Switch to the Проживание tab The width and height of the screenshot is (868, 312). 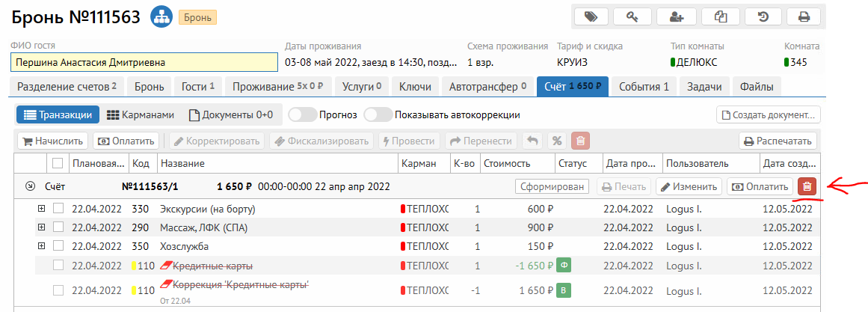277,87
